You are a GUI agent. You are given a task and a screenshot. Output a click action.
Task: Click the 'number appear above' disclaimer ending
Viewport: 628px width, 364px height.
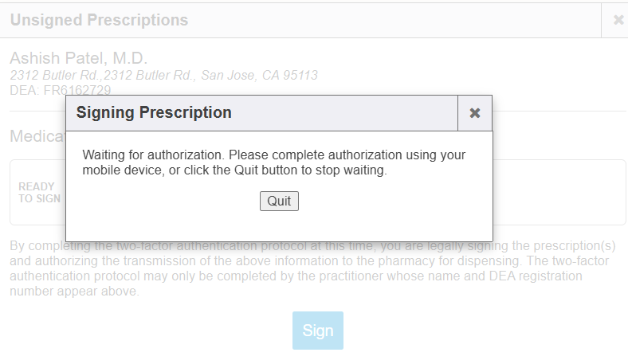[75, 292]
